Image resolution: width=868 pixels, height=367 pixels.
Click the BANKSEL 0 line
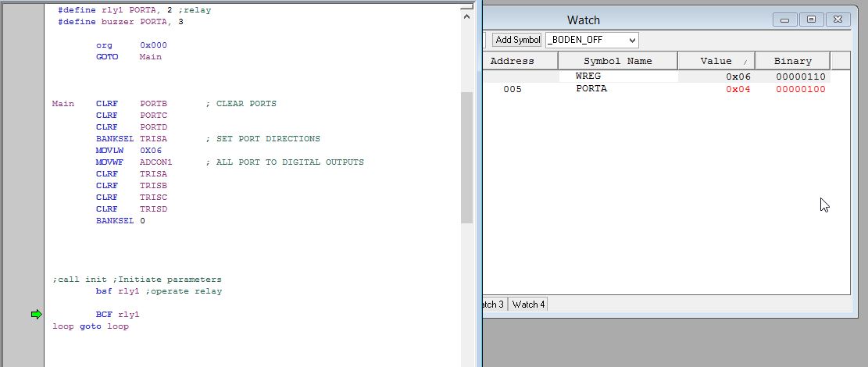click(120, 220)
